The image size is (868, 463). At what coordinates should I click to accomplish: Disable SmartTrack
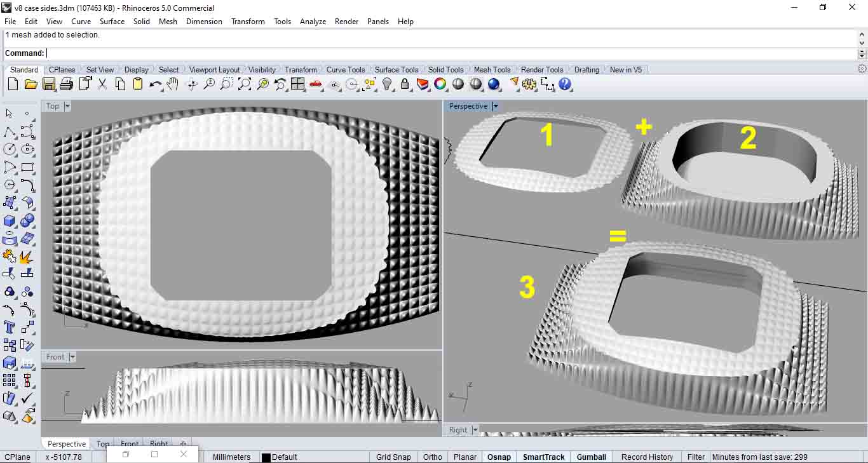click(x=544, y=457)
